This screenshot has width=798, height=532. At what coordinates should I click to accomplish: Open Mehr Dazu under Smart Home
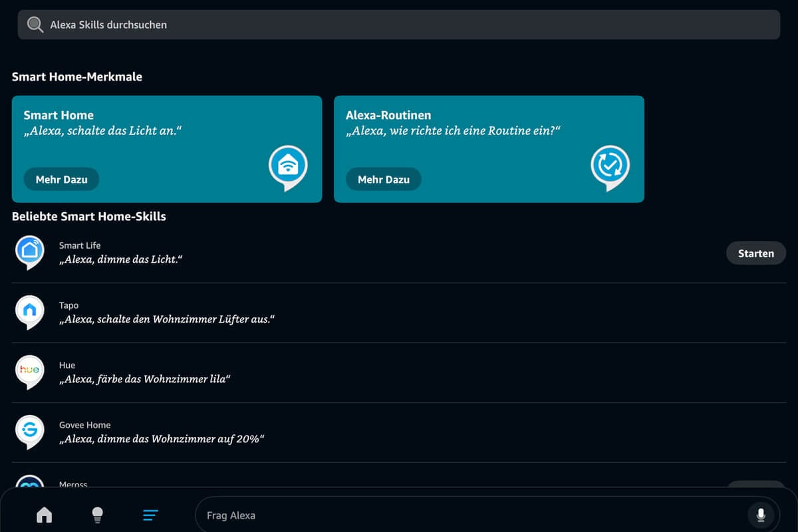[x=61, y=179]
